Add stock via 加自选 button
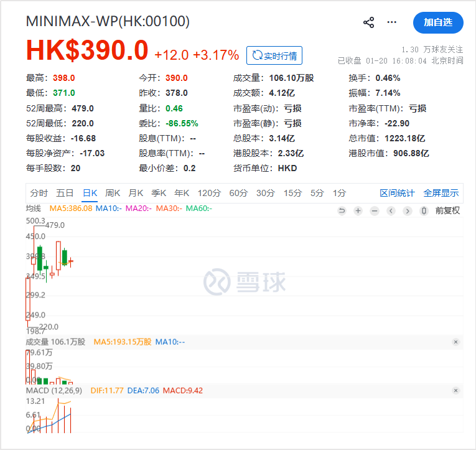 438,22
